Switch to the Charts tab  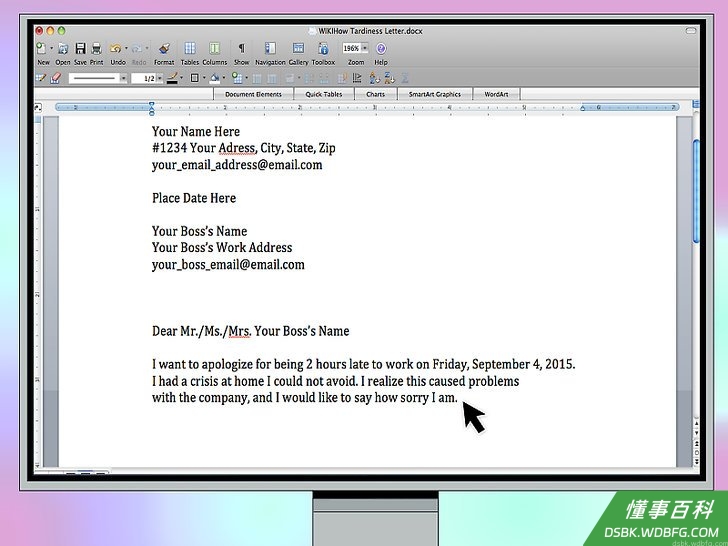[x=376, y=94]
